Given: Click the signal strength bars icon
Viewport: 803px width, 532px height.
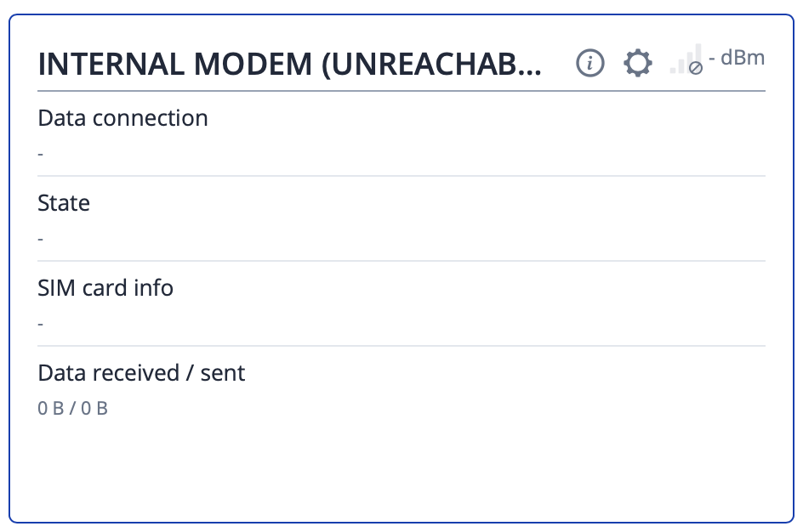Looking at the screenshot, I should pos(686,61).
